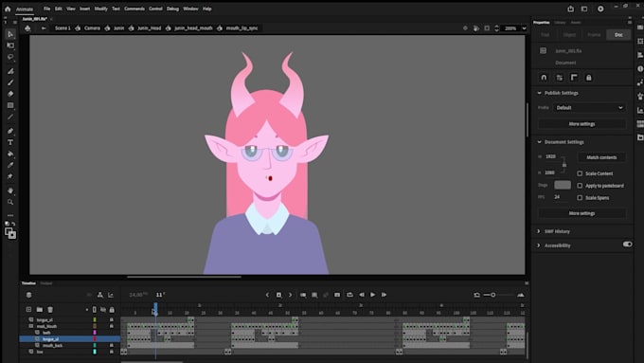Click More settings under Publish Settings
Screen dimensions: 644x363
tap(582, 124)
